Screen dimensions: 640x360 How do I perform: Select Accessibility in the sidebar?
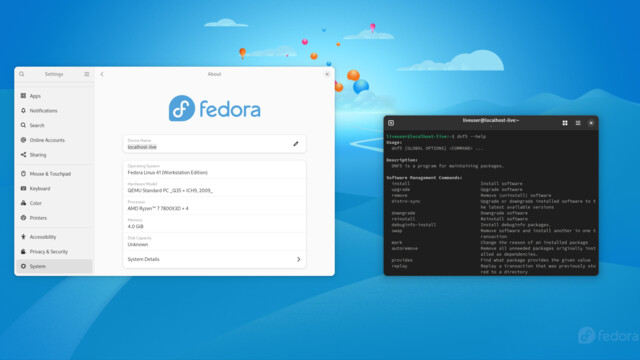[x=54, y=237]
